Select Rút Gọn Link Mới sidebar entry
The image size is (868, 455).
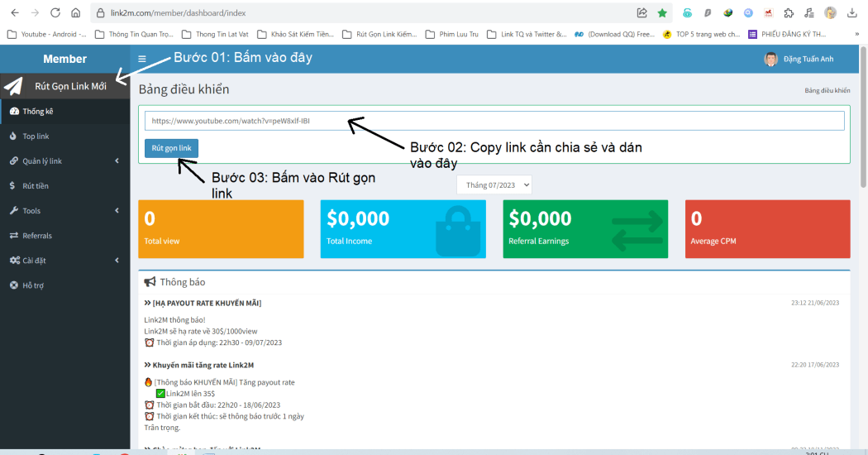click(x=65, y=86)
